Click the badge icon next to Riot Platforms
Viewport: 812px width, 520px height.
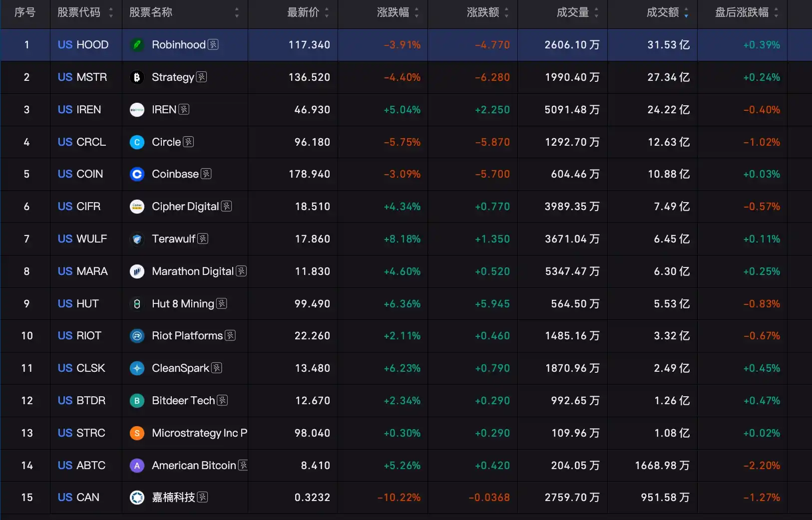point(230,336)
